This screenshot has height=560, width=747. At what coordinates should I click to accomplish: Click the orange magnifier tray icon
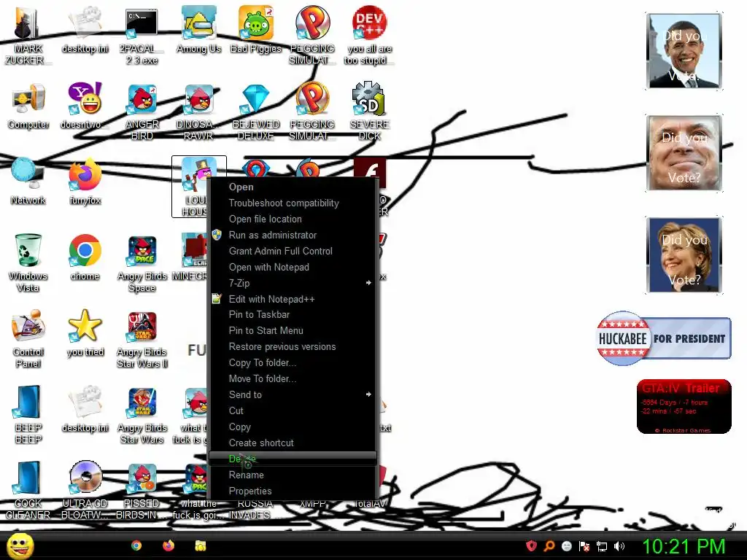549,546
